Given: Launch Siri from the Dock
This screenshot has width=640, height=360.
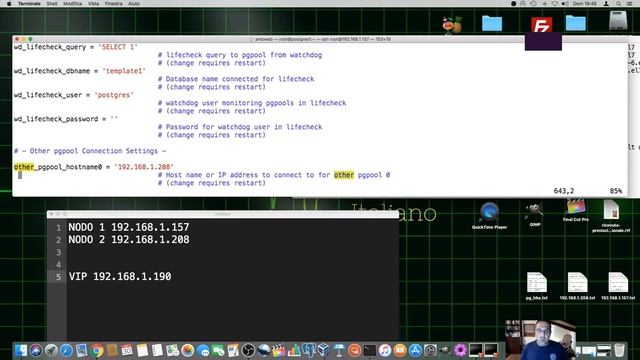Looking at the screenshot, I should click(36, 350).
